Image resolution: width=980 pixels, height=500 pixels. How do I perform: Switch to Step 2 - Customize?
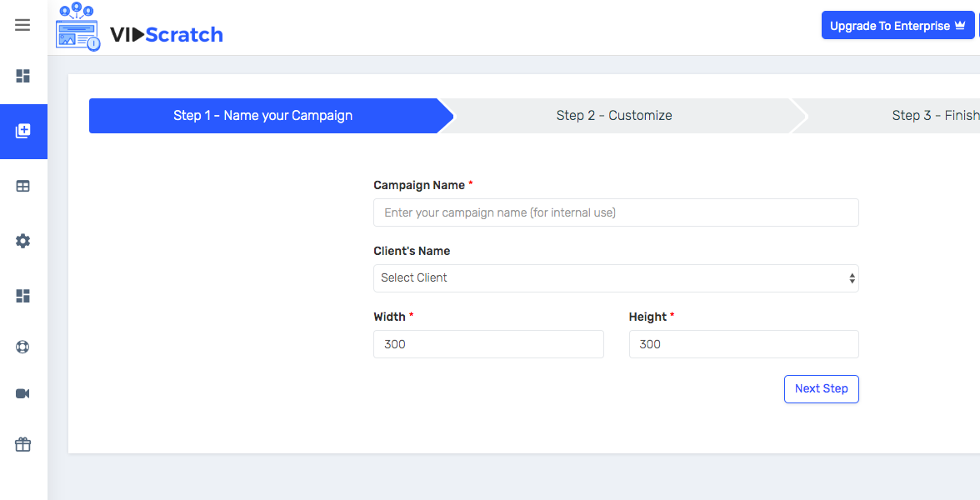pyautogui.click(x=614, y=116)
